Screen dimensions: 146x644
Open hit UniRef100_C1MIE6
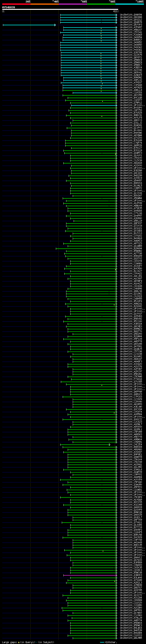point(131,93)
